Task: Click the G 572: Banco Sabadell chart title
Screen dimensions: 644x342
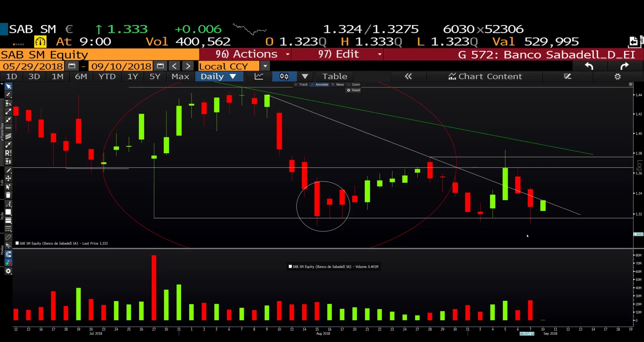Action: (x=547, y=54)
